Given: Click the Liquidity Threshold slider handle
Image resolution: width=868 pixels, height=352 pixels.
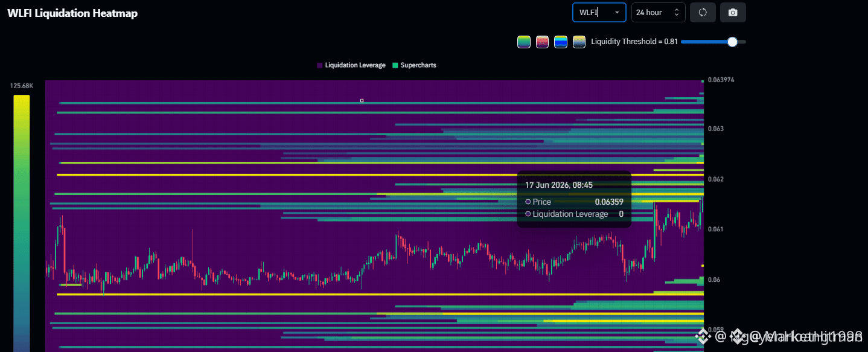Looking at the screenshot, I should [x=732, y=42].
